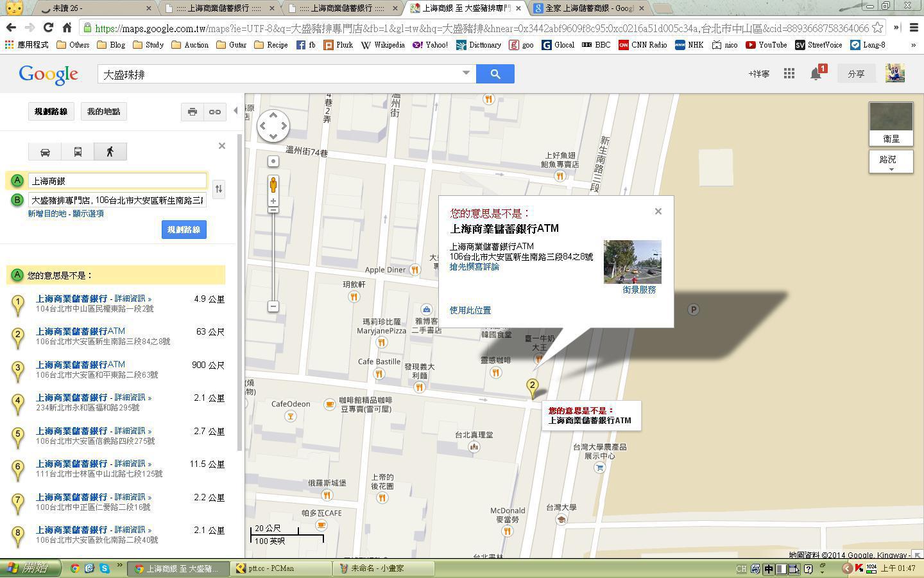Click the Street View pegman icon
Viewport: 924px width, 578px height.
tap(273, 184)
